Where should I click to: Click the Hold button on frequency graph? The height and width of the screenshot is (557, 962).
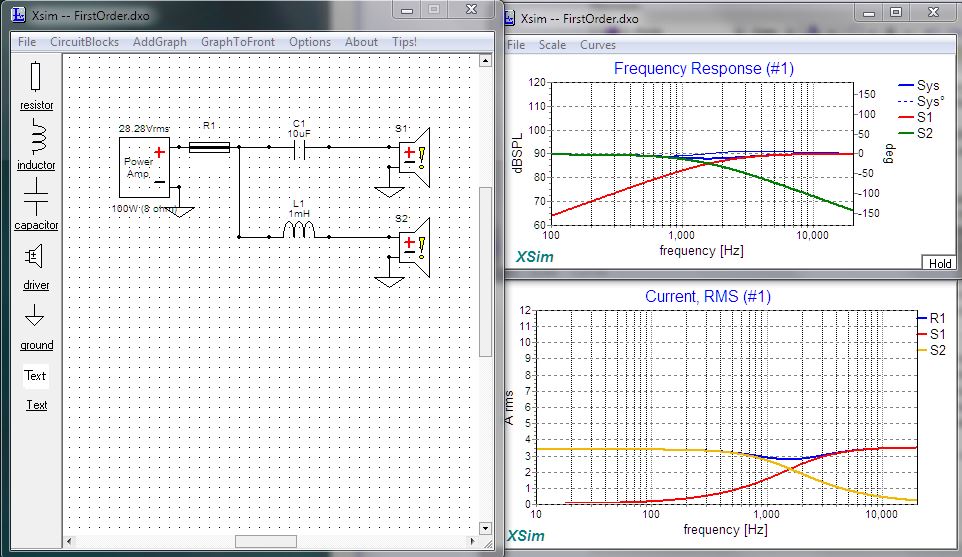[939, 263]
